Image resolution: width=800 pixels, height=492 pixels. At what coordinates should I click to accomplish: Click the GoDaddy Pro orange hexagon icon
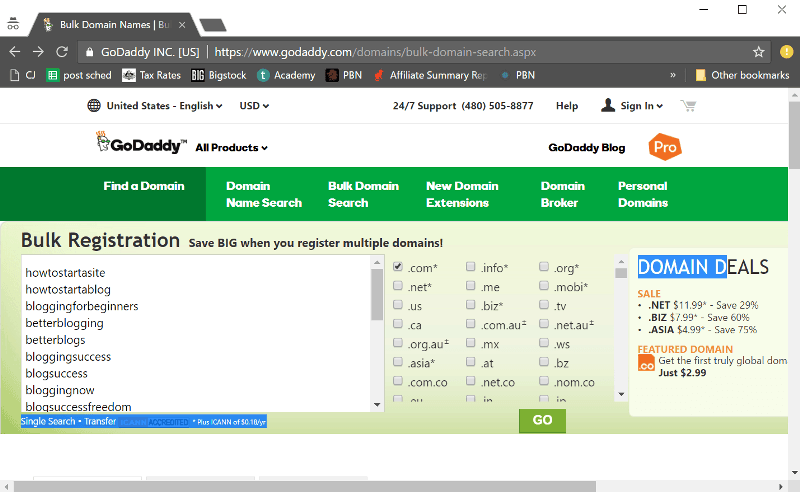coord(665,148)
